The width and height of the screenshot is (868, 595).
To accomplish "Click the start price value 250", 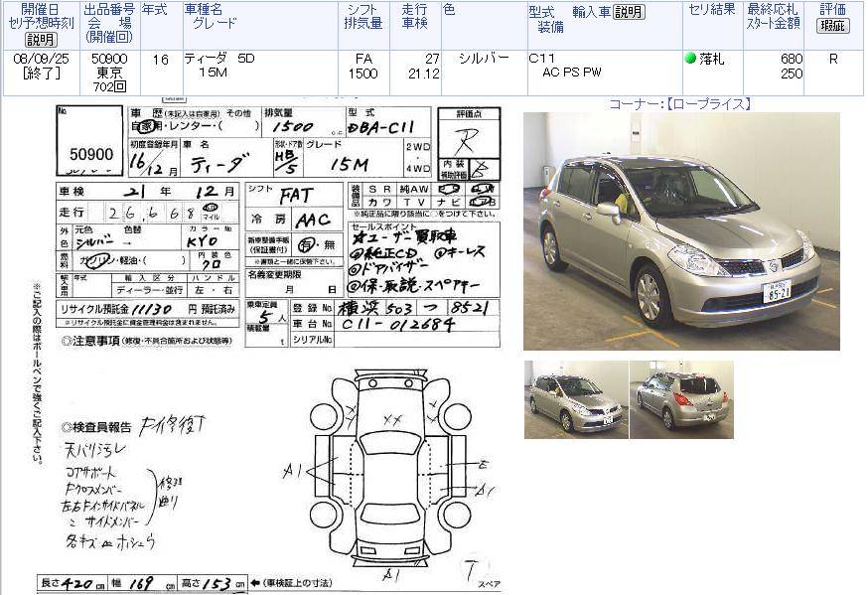I will pyautogui.click(x=792, y=74).
